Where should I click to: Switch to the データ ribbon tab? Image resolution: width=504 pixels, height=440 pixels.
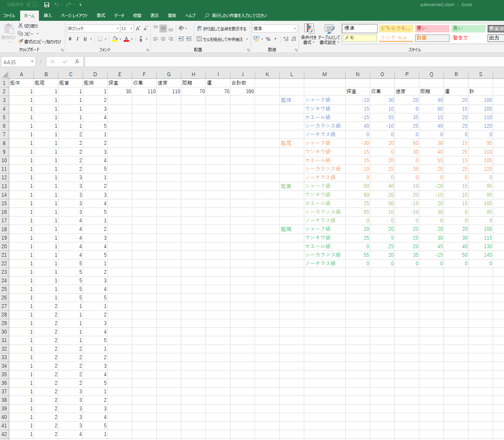[119, 15]
